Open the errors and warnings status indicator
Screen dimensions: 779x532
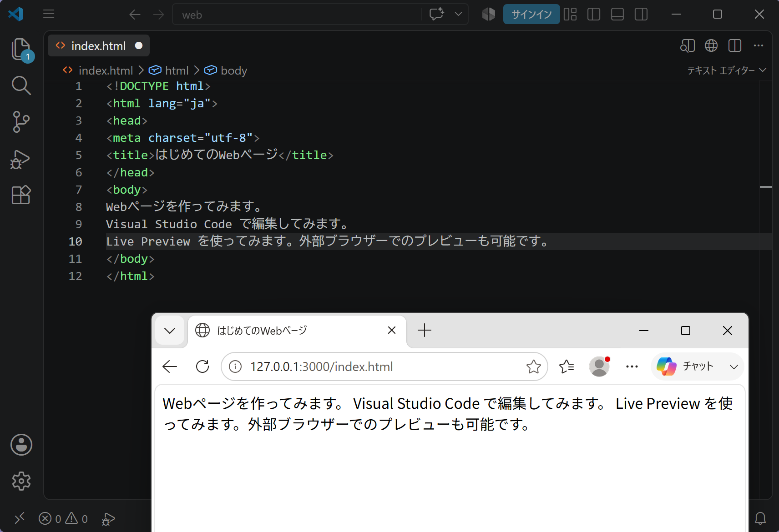pos(63,518)
